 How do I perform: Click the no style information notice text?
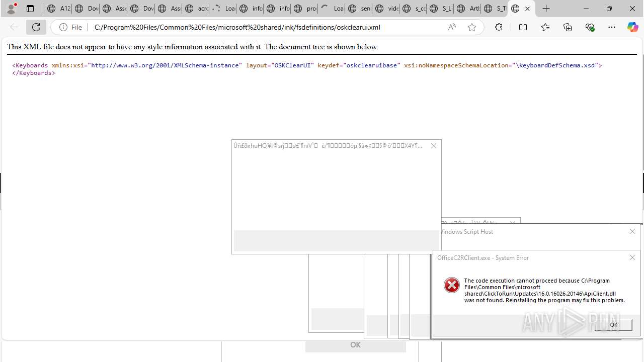(193, 47)
